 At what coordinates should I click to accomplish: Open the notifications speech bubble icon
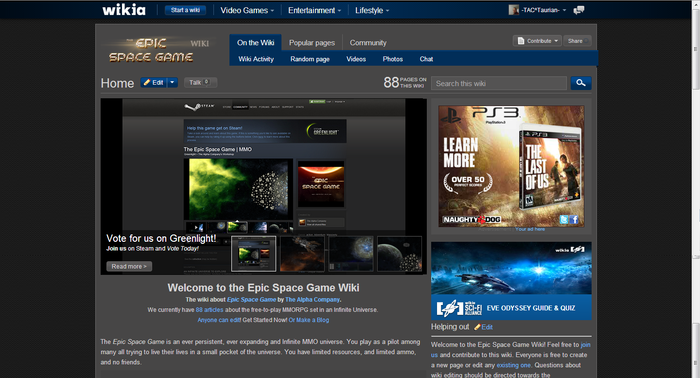click(579, 10)
